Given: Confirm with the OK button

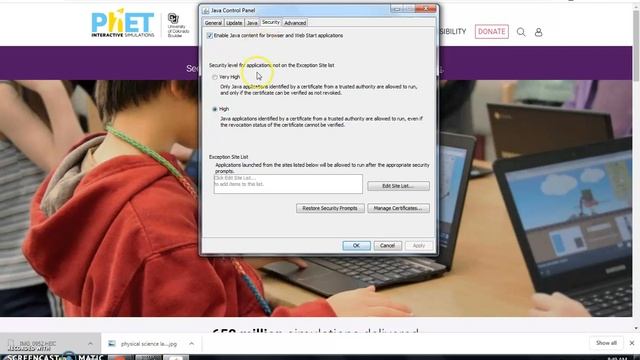Looking at the screenshot, I should [356, 245].
